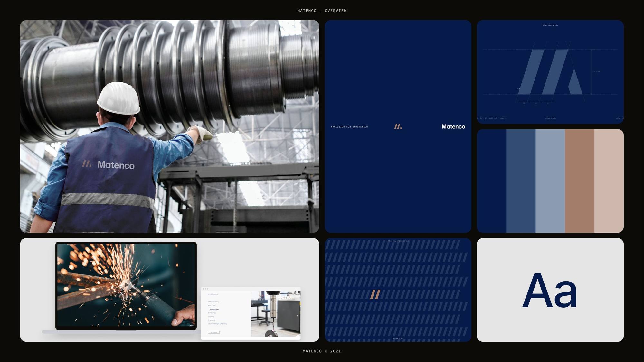
Task: Pick the dark navy color stripe
Action: (x=491, y=181)
